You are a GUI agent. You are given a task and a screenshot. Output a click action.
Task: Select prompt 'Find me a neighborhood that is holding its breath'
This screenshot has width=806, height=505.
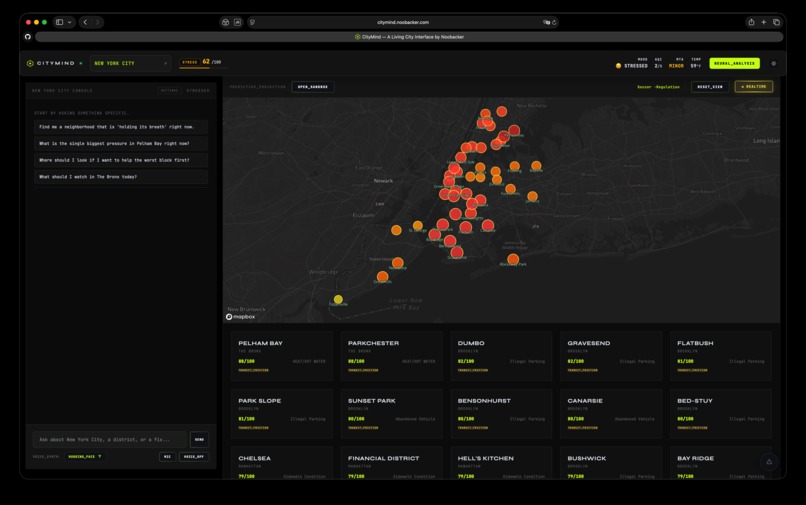point(121,127)
